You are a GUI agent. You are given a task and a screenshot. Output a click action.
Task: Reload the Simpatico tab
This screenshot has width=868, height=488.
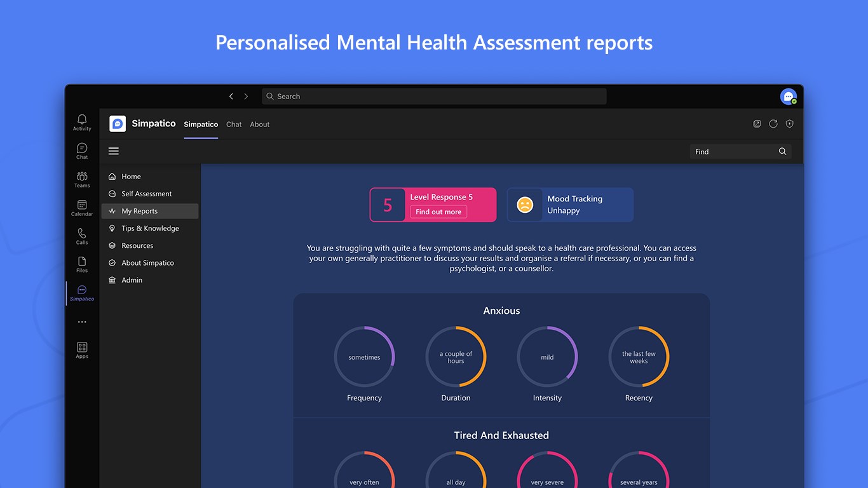pyautogui.click(x=773, y=124)
